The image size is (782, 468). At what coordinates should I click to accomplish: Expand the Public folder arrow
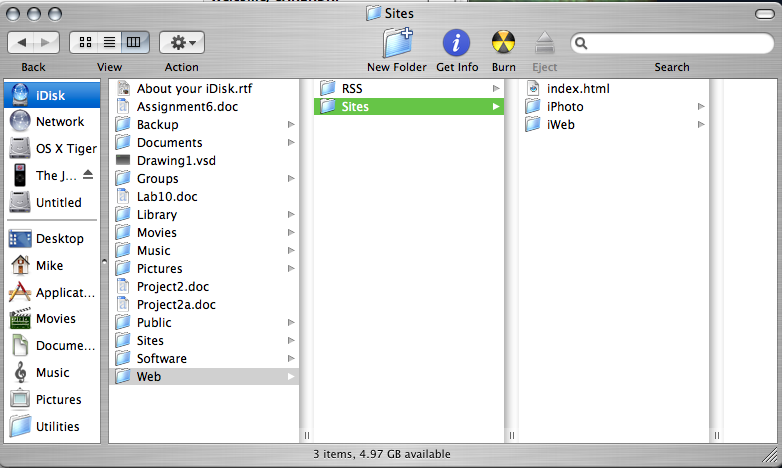pyautogui.click(x=291, y=322)
